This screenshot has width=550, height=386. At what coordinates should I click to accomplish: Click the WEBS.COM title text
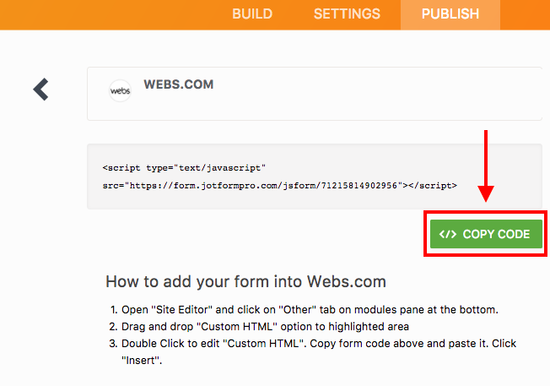pos(179,85)
